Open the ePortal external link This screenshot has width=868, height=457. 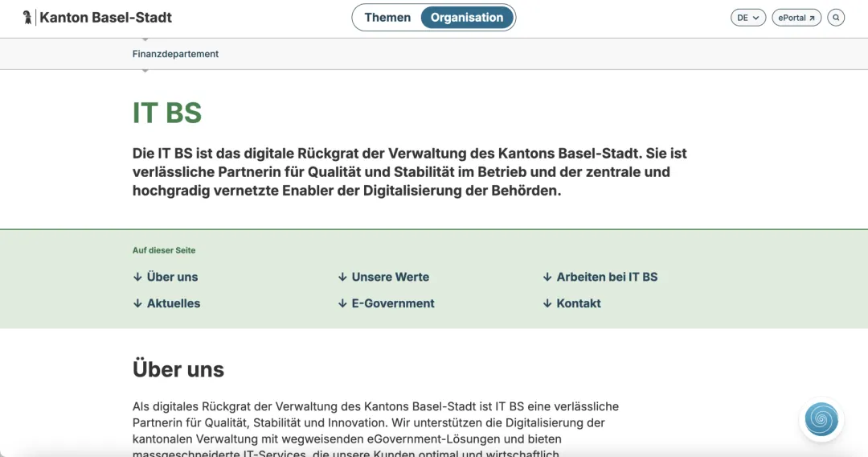[796, 18]
